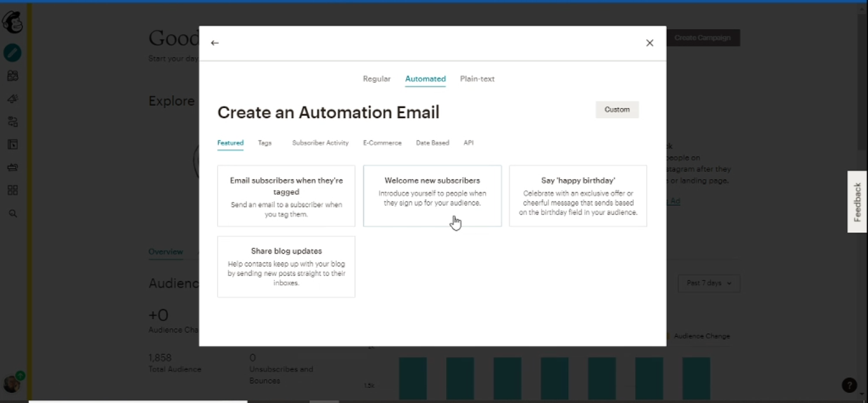This screenshot has height=403, width=868.
Task: Open the API category tab
Action: click(x=469, y=143)
